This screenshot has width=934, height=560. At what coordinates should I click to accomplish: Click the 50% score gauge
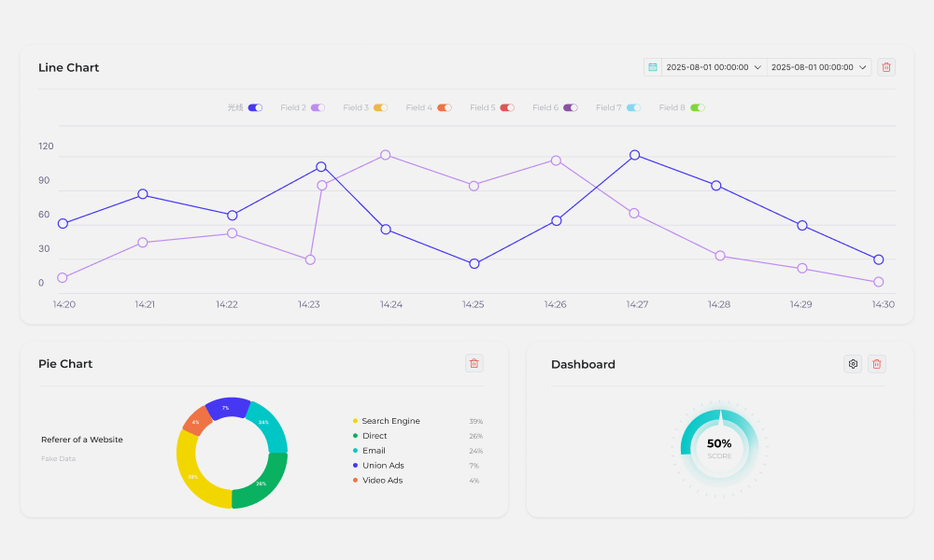coord(719,448)
